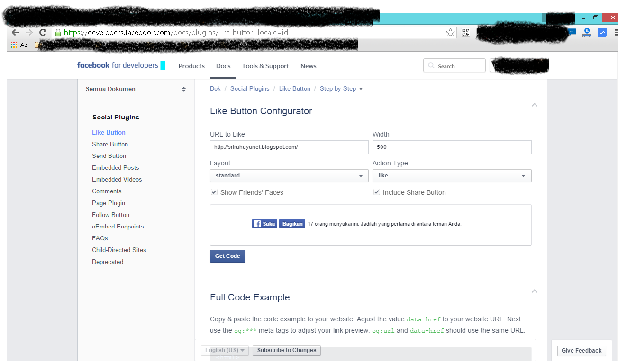Click the Alexa 'a' extension icon
The width and height of the screenshot is (618, 364).
[x=587, y=32]
